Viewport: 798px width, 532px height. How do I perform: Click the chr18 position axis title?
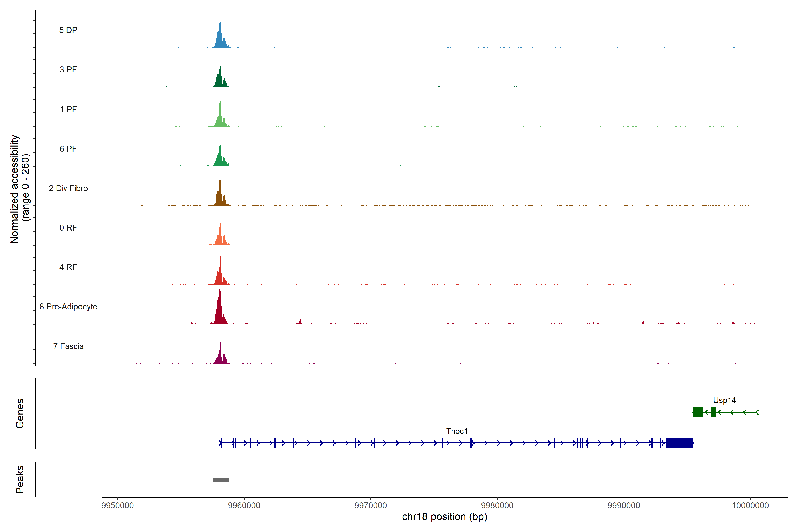tap(444, 517)
